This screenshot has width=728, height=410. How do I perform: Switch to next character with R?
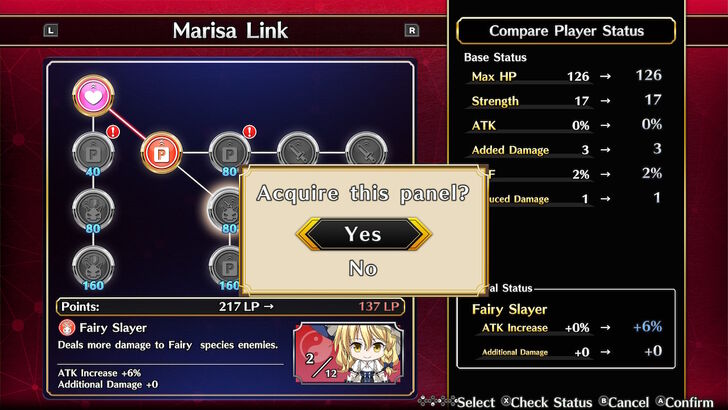tap(412, 30)
